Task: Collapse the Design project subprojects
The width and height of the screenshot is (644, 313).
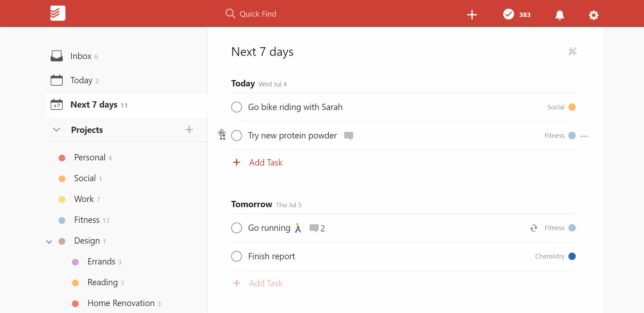Action: (x=49, y=242)
